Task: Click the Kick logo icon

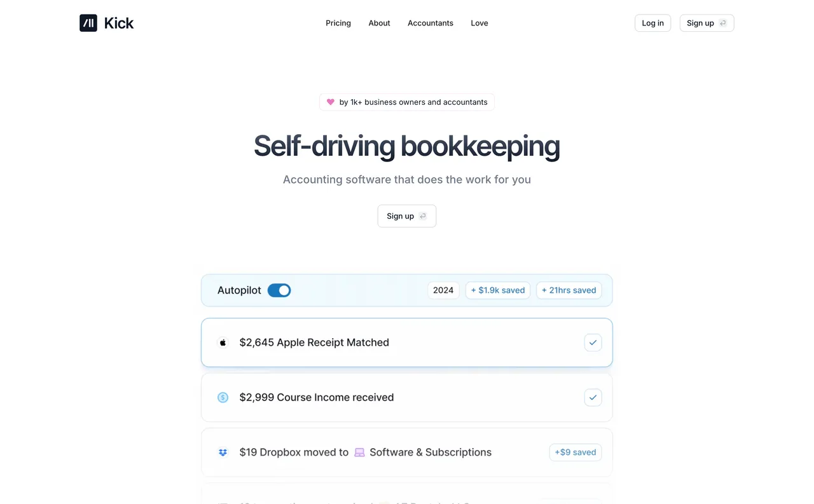Action: point(88,22)
